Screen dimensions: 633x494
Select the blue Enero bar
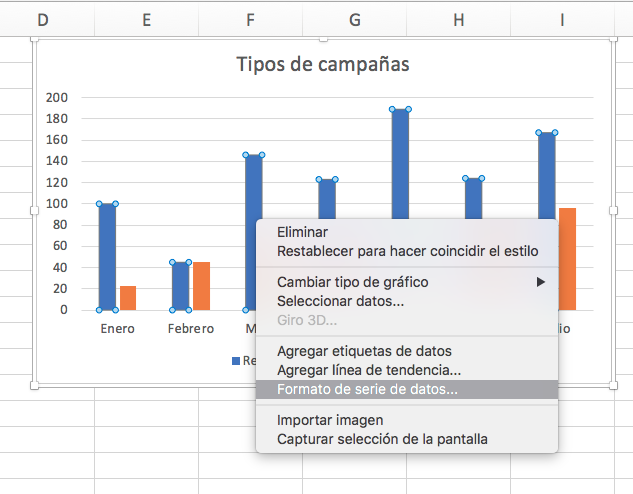pos(107,256)
